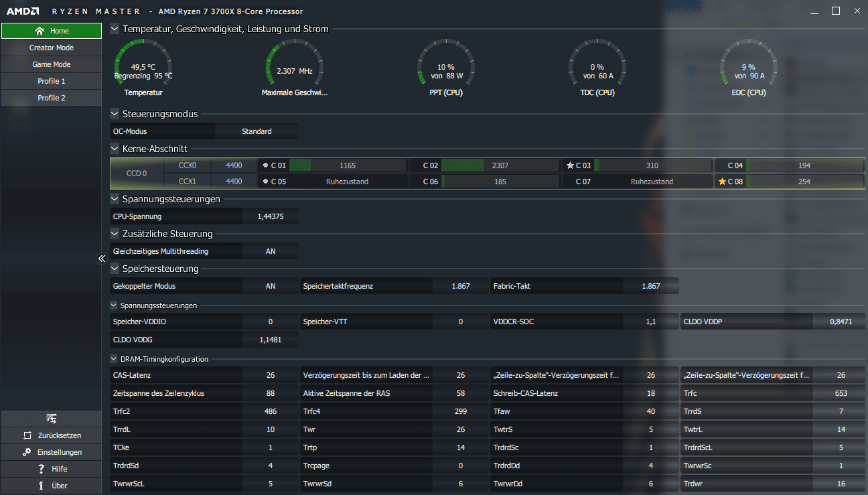The image size is (868, 495).
Task: Click the Zurücksetzen reset icon
Action: [27, 435]
